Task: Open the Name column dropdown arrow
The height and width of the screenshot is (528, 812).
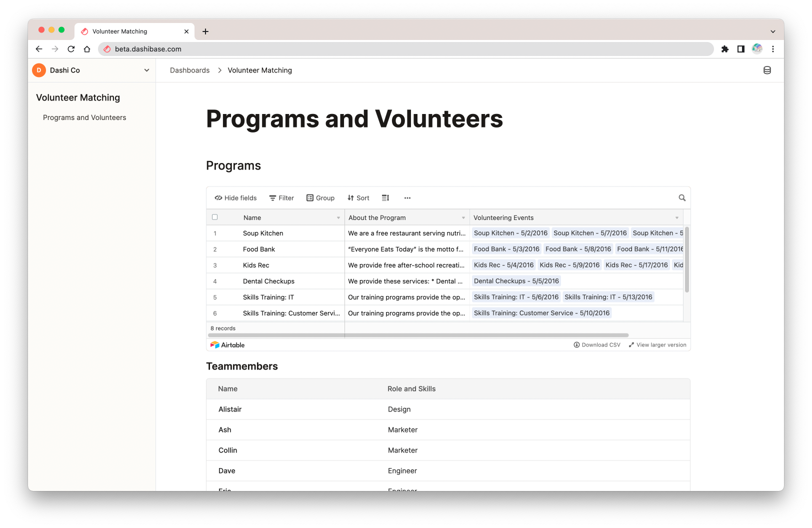Action: [x=338, y=218]
